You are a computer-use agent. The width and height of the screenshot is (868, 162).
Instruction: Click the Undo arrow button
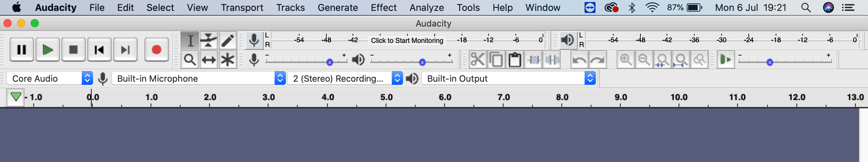pyautogui.click(x=579, y=60)
